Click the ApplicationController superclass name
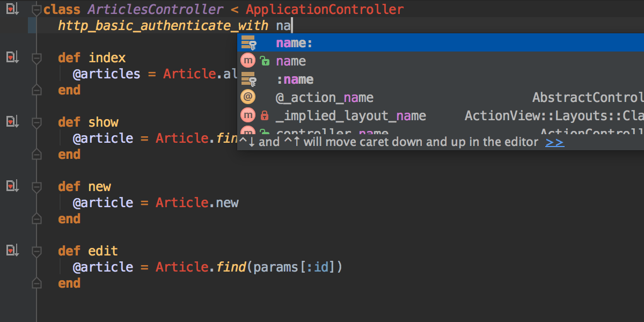Viewport: 644px width, 322px height. click(325, 10)
